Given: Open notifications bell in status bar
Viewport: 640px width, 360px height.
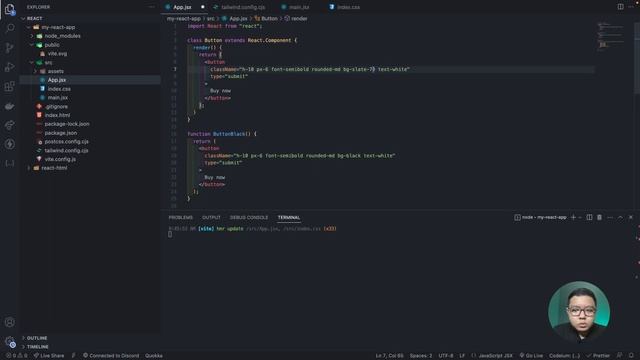Looking at the screenshot, I should point(631,356).
